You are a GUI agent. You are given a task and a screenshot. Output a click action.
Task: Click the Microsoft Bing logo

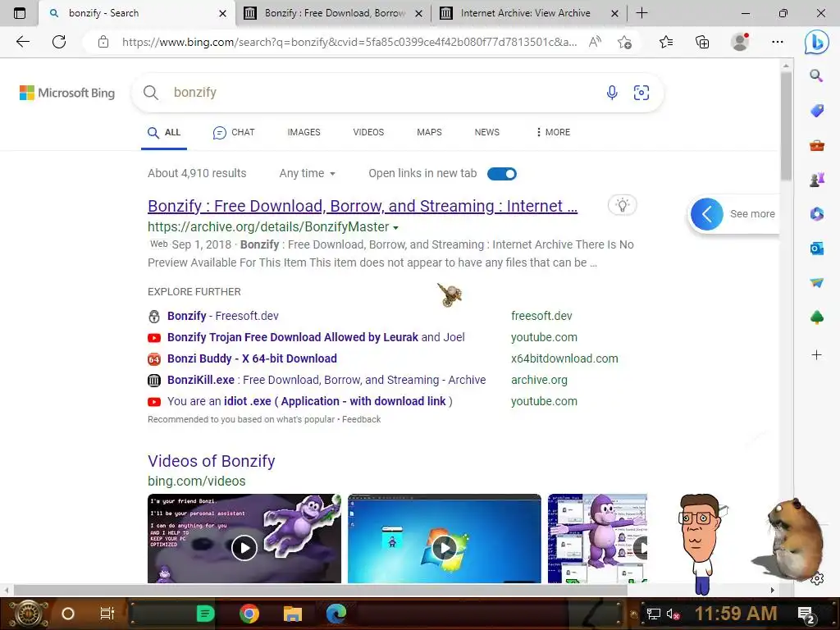click(67, 93)
